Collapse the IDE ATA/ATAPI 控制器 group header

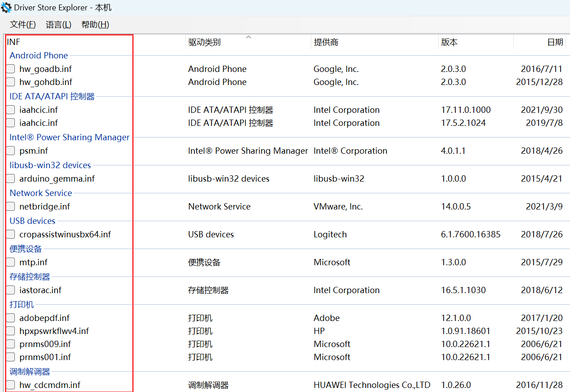tap(52, 97)
